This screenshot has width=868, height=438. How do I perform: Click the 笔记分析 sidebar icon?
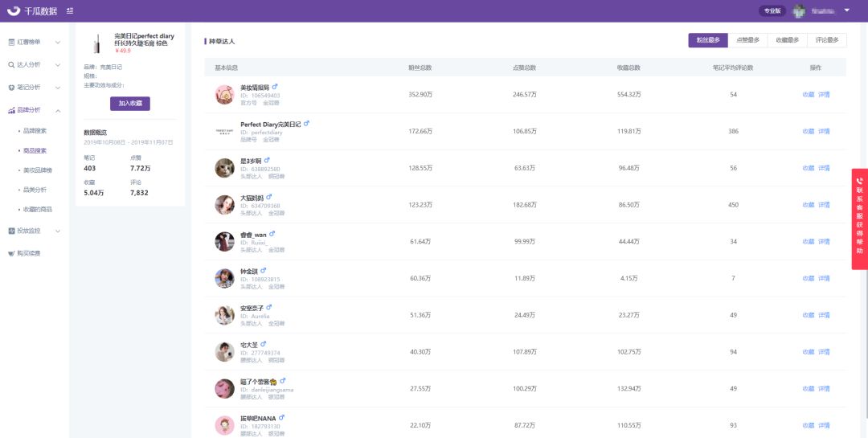click(x=11, y=88)
